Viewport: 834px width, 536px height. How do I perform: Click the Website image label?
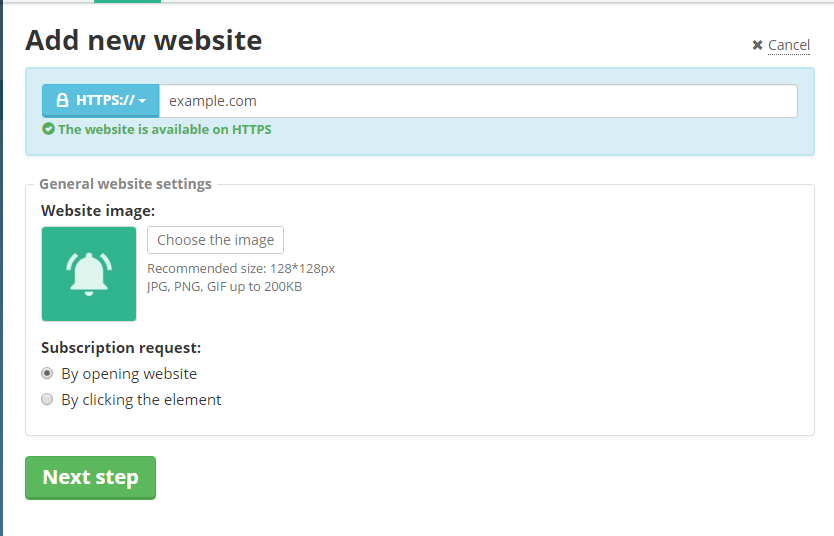98,211
